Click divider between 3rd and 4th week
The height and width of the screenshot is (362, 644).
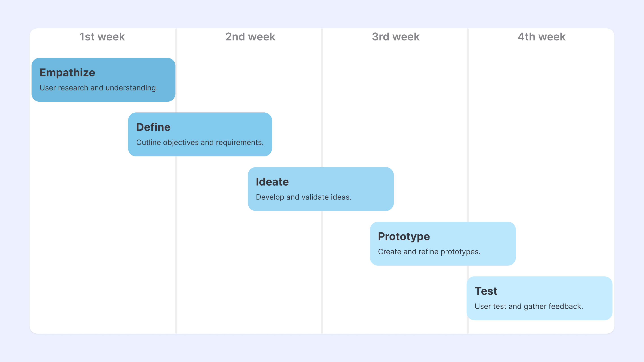468,125
